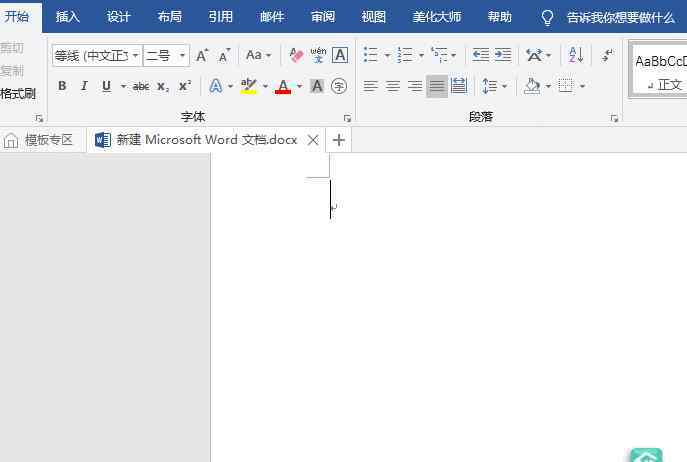Viewport: 687px width, 462px height.
Task: Click the 告诉我你想要做什么 search box
Action: tap(620, 17)
